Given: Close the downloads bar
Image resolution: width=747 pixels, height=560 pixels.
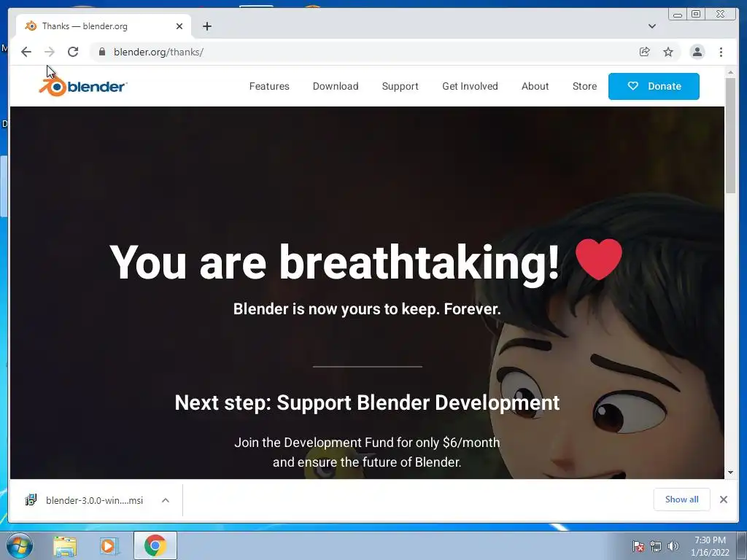Looking at the screenshot, I should tap(723, 499).
